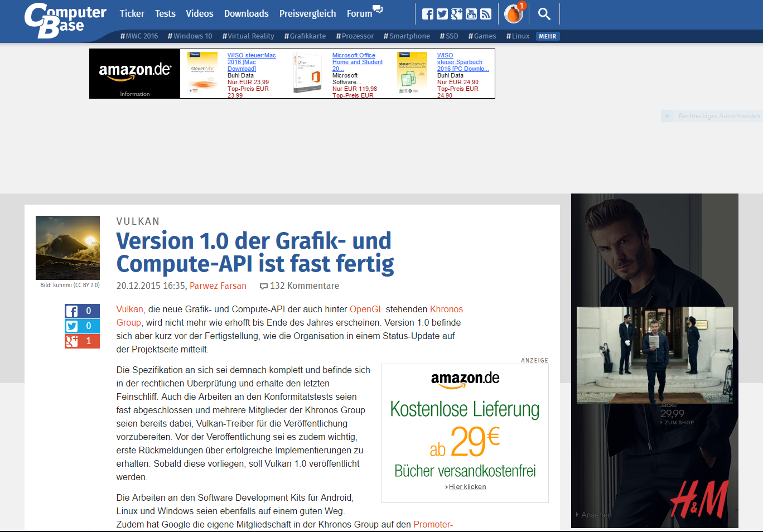This screenshot has height=532, width=763.
Task: Follow the Promoter- link in article
Action: [433, 525]
